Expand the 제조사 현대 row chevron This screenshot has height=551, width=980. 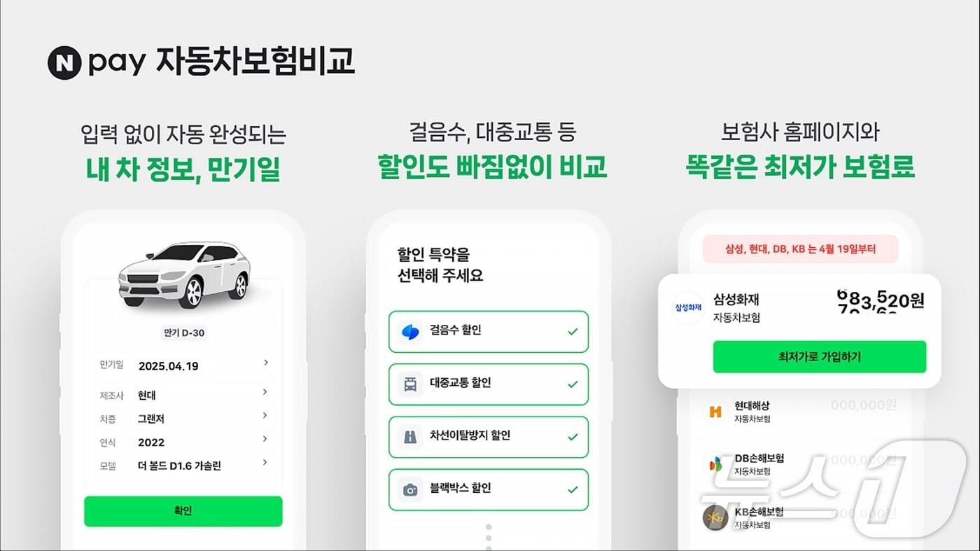pyautogui.click(x=265, y=392)
